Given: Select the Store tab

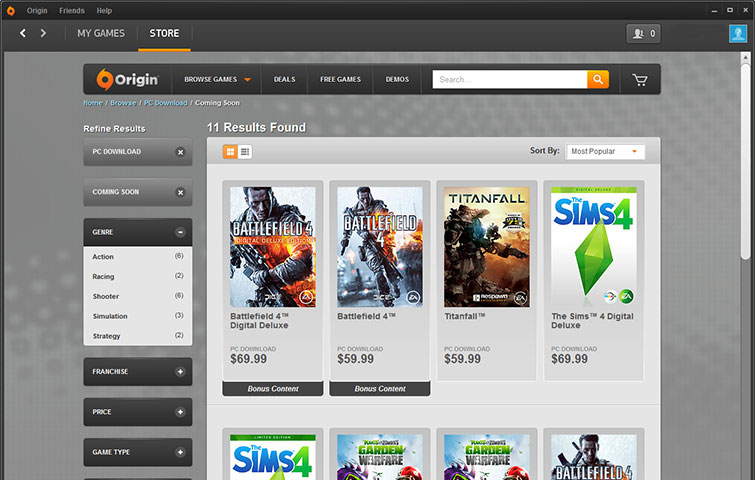Looking at the screenshot, I should point(164,33).
